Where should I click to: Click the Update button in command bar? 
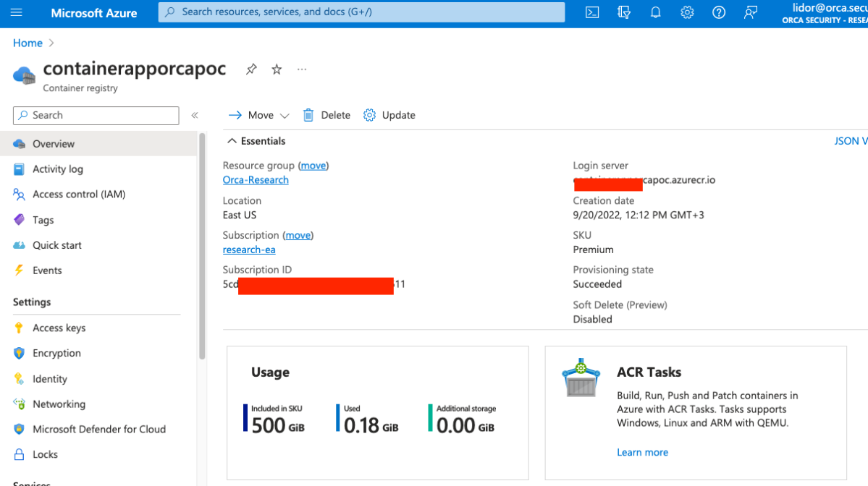pyautogui.click(x=389, y=115)
